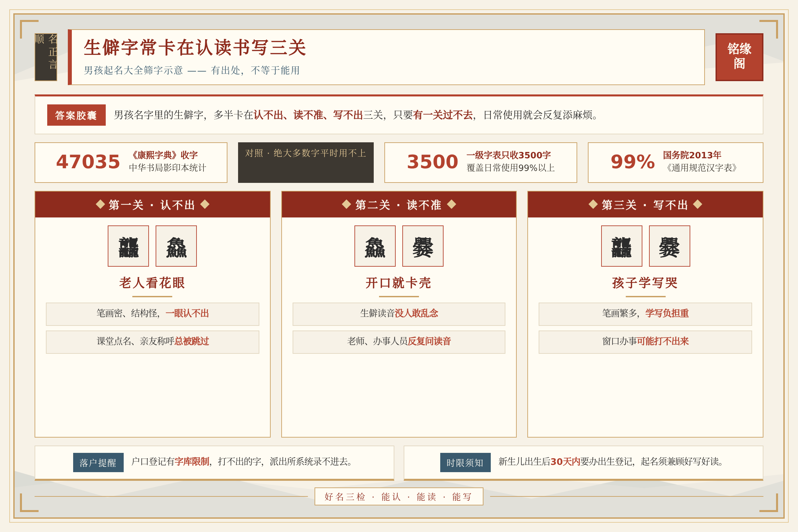Select the 鱻 character tile under 第一关

(176, 246)
